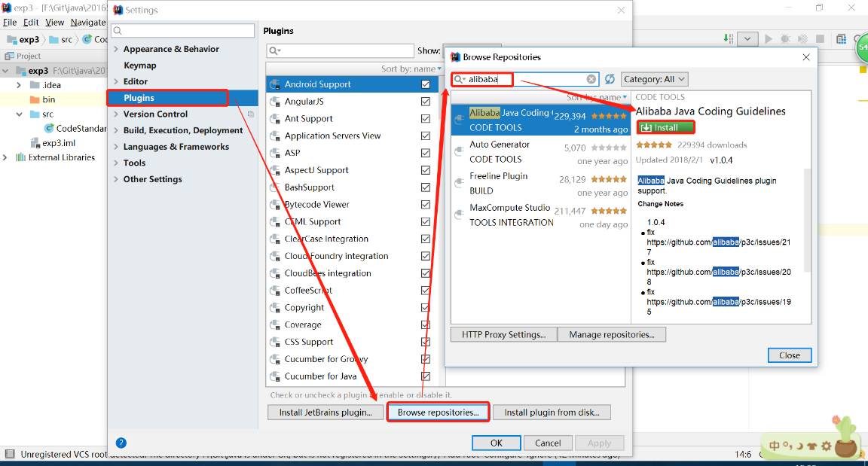Clear the alibaba search text with the X icon
868x466 pixels.
coord(591,79)
